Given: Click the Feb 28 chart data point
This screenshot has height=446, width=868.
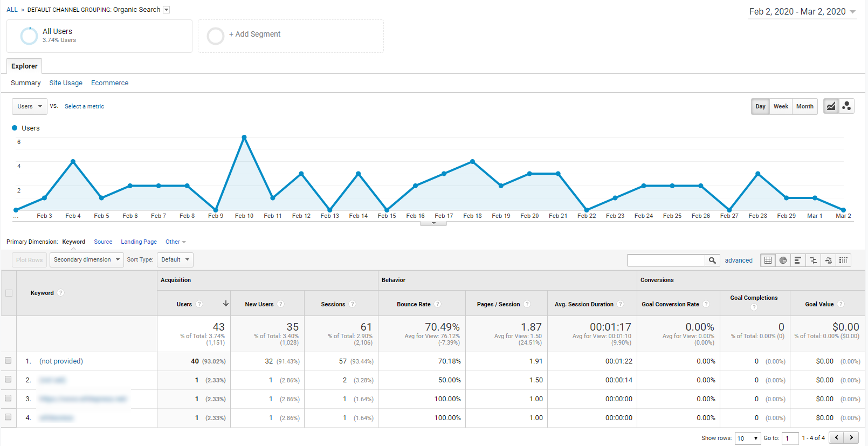Looking at the screenshot, I should tap(758, 174).
